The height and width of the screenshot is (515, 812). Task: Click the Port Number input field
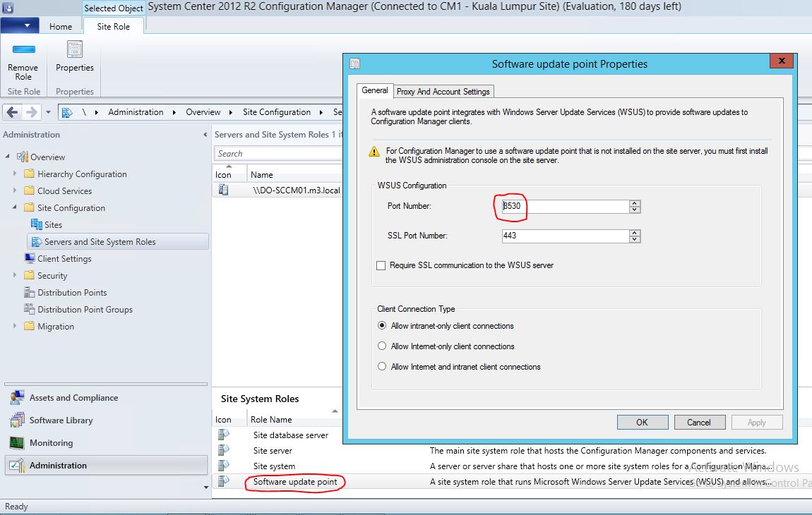pos(565,206)
